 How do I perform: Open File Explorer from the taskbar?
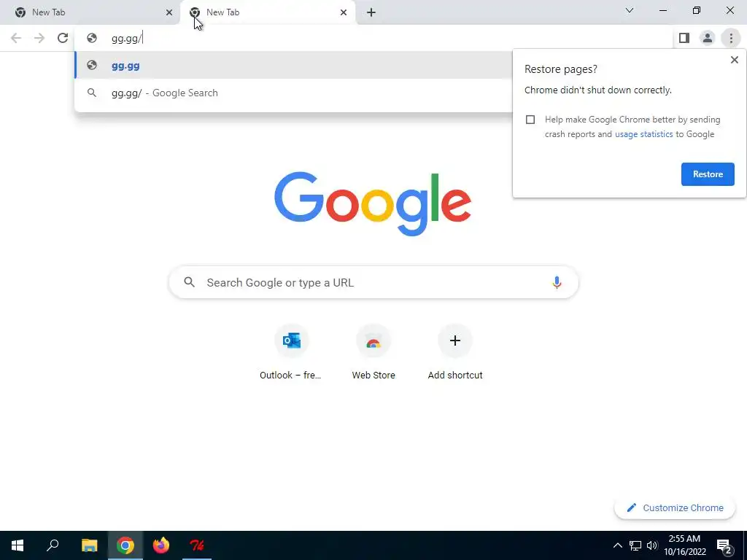click(89, 545)
